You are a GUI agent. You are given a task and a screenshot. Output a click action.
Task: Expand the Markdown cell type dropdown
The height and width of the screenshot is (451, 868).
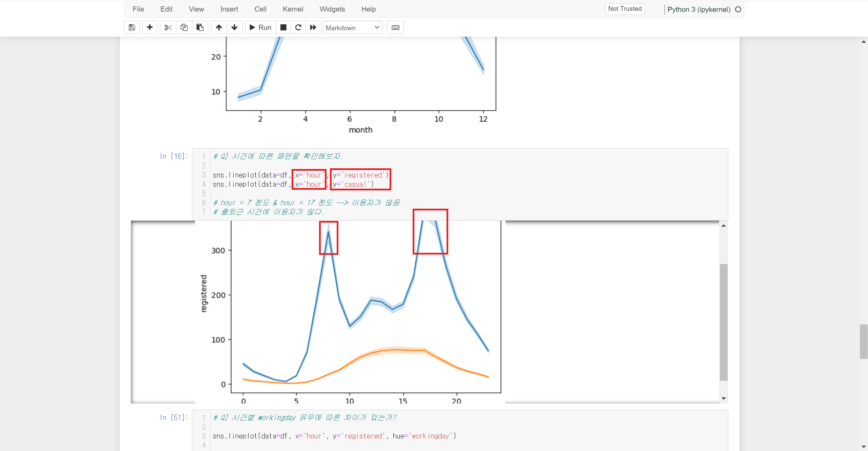point(353,28)
